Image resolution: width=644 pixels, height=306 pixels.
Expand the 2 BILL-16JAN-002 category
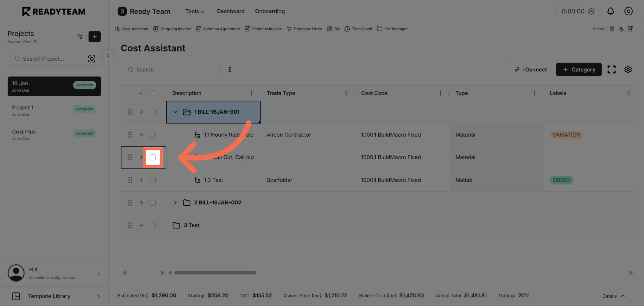click(x=175, y=202)
